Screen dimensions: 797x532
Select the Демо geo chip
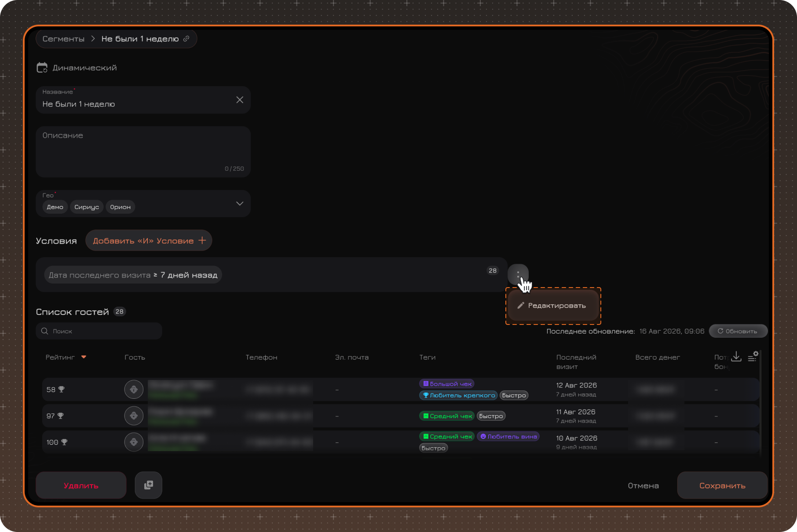tap(55, 207)
